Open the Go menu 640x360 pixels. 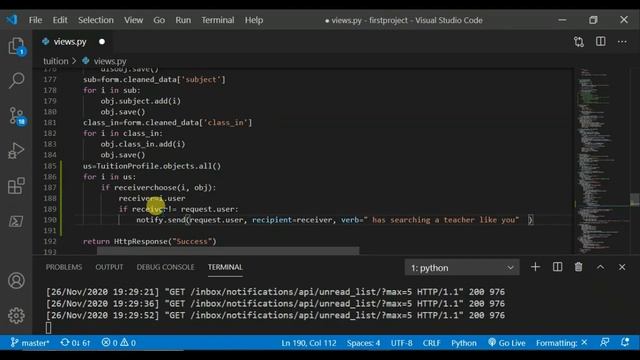point(159,20)
